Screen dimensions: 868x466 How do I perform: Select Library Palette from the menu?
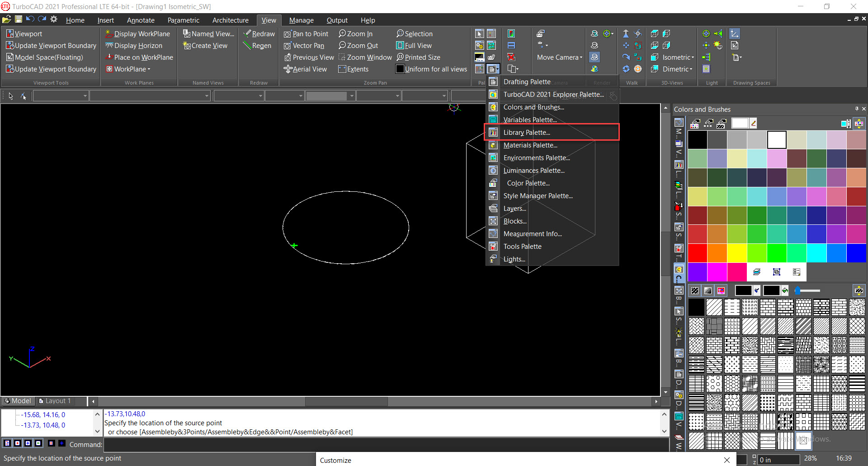pyautogui.click(x=552, y=133)
